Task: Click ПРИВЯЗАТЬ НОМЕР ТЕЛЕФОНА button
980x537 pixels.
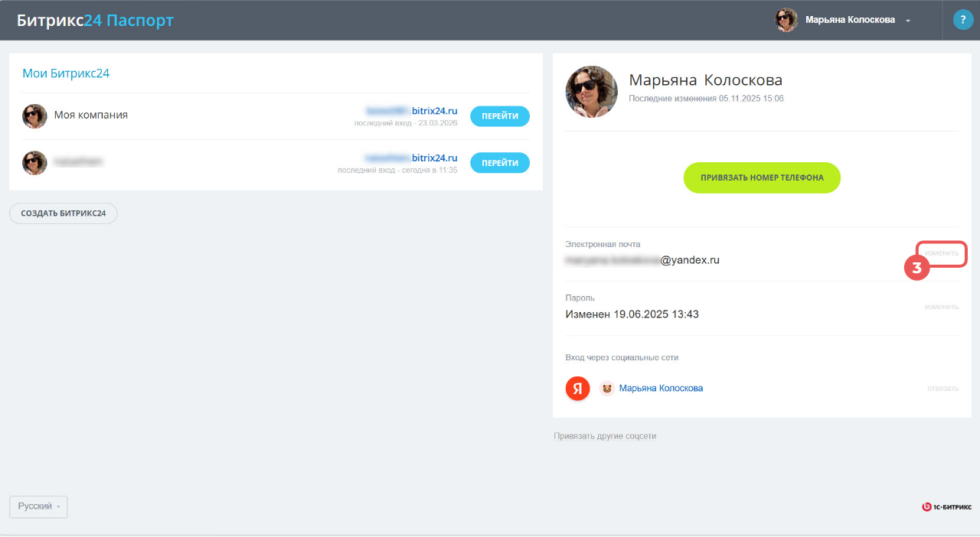Action: 762,177
